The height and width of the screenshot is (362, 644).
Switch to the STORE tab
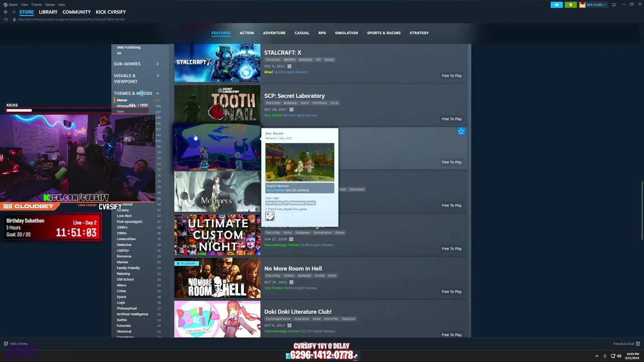pos(27,12)
